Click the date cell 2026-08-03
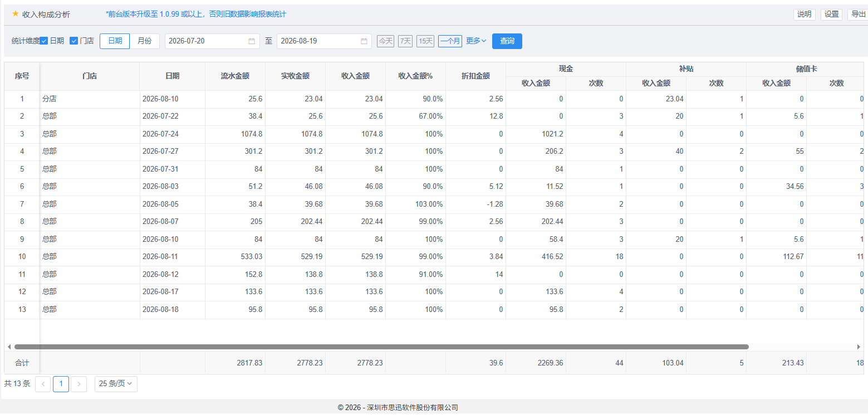 coord(173,187)
